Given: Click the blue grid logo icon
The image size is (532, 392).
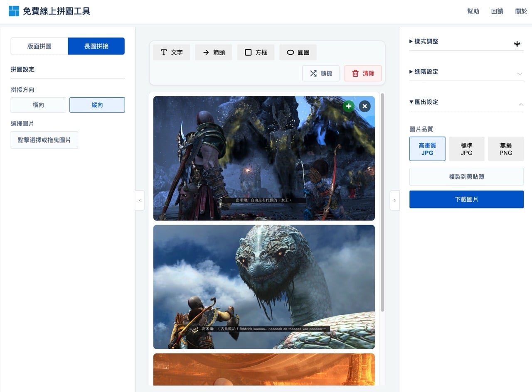Looking at the screenshot, I should 14,11.
